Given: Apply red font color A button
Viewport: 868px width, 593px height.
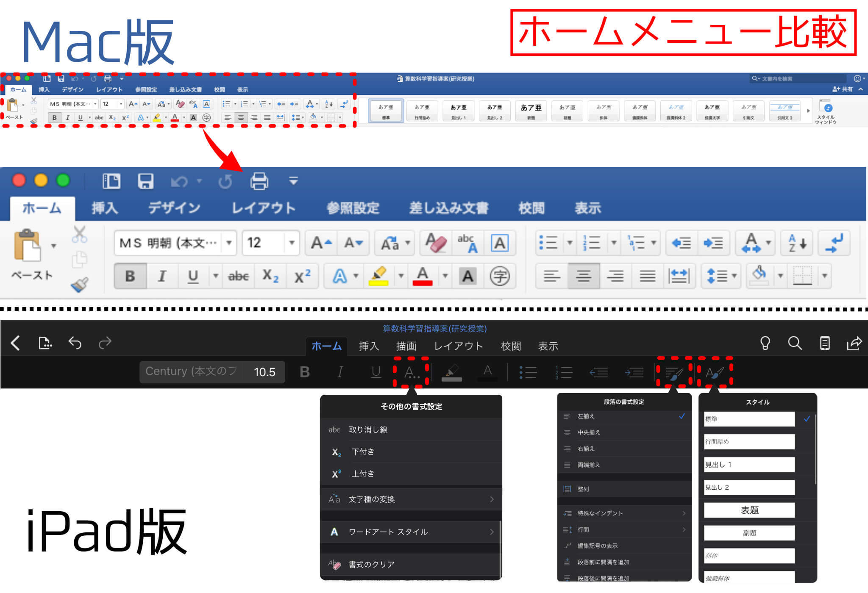Looking at the screenshot, I should 423,276.
